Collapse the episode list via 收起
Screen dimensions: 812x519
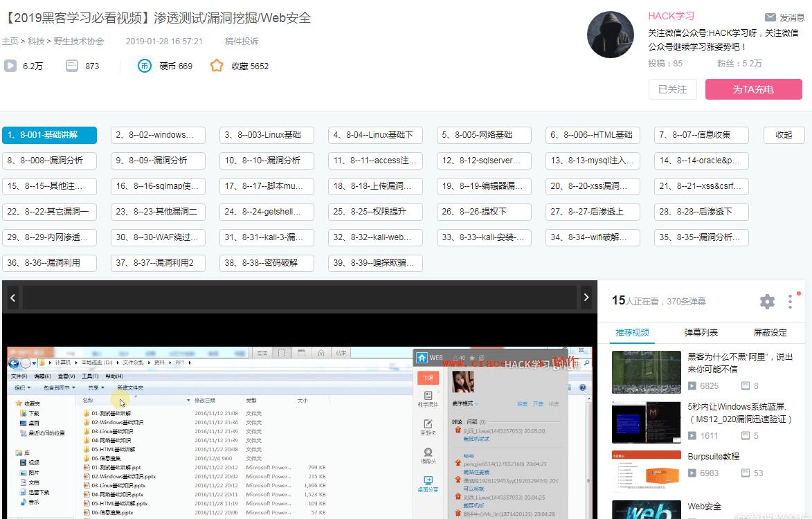pyautogui.click(x=783, y=135)
